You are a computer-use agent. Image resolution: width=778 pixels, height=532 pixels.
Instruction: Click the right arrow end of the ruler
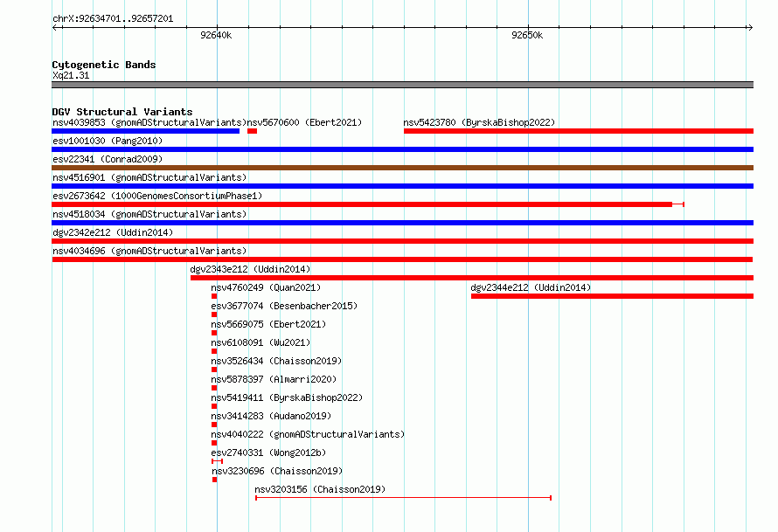coord(750,27)
